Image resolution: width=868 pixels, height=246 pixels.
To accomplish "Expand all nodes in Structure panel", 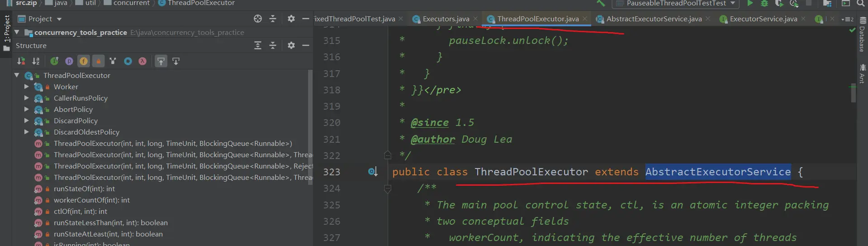I will click(x=258, y=45).
